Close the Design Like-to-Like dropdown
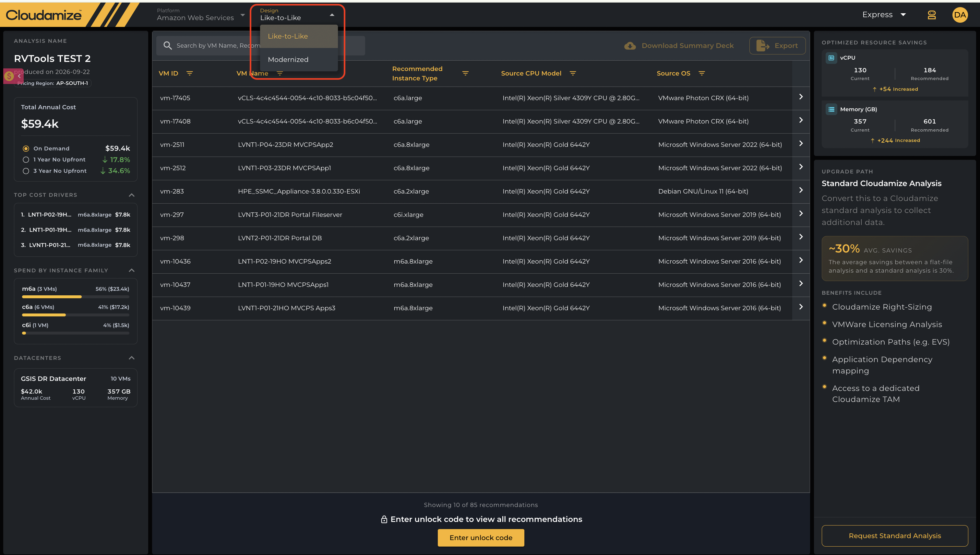Image resolution: width=980 pixels, height=555 pixels. [297, 15]
